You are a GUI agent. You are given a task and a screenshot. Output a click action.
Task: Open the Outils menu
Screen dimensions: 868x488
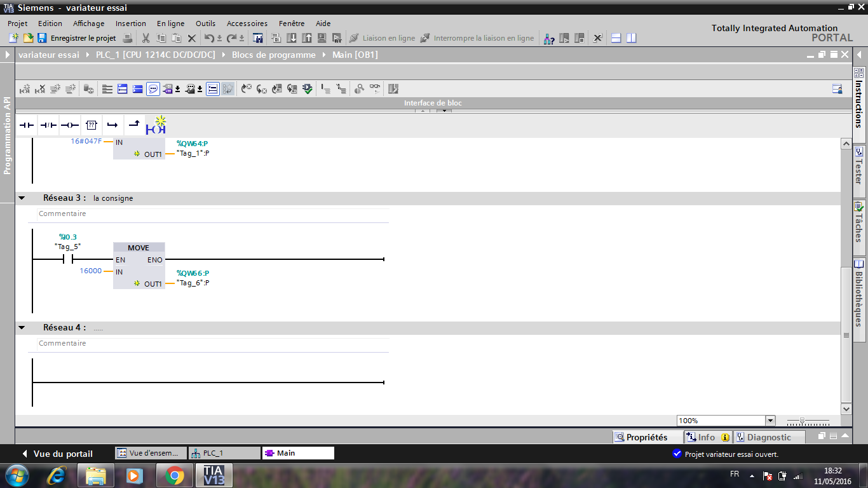coord(205,24)
